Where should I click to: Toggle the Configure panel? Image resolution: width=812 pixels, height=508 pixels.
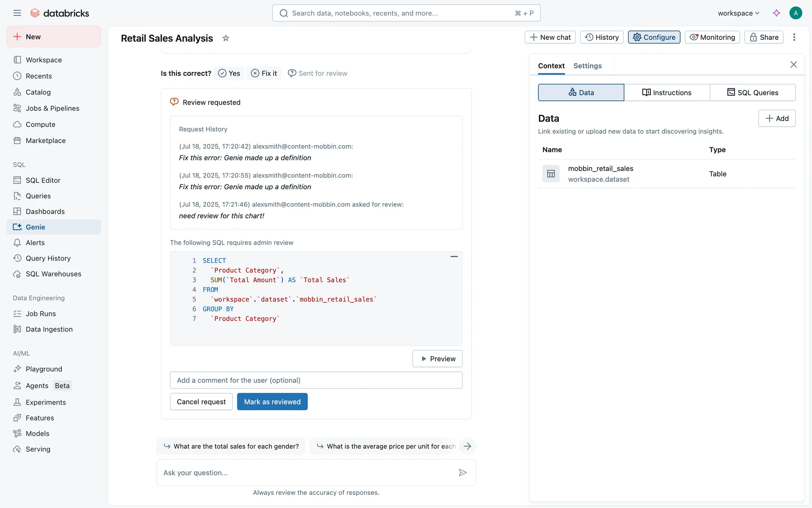654,37
